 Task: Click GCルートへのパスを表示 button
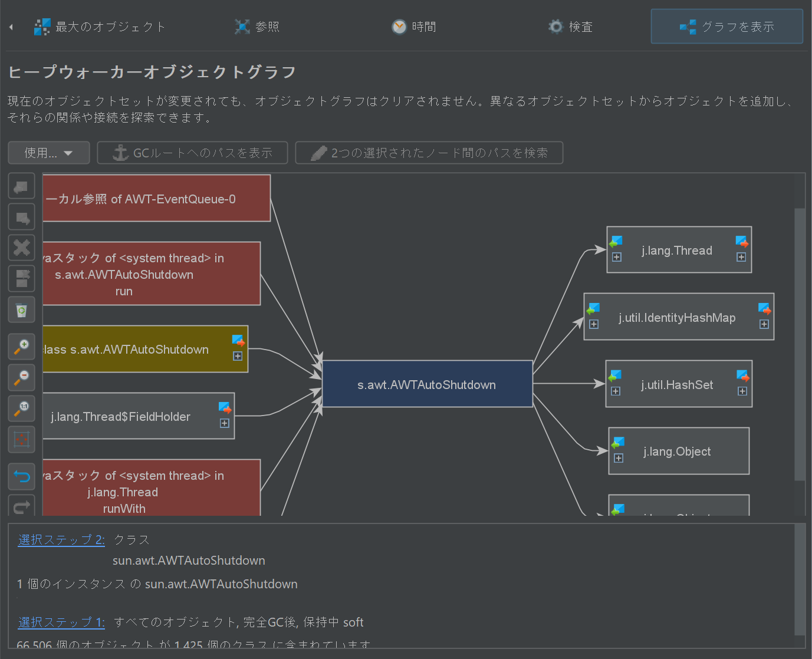[x=192, y=153]
